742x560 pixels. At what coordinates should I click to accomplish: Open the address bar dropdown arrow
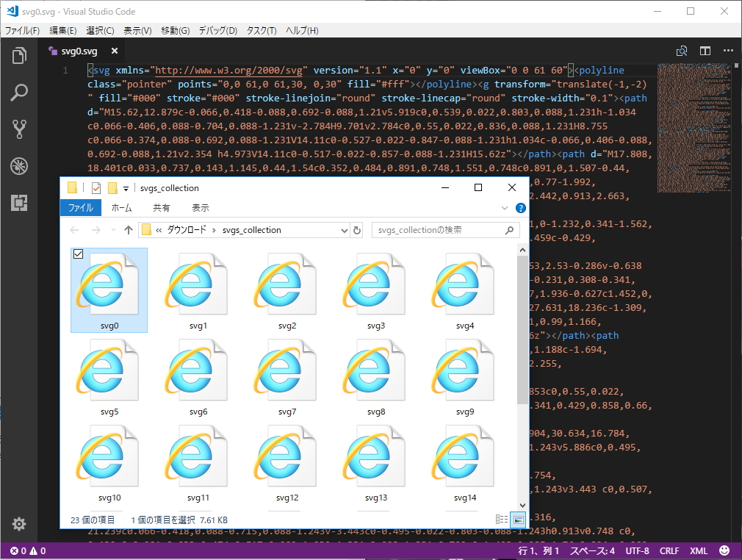click(x=345, y=230)
